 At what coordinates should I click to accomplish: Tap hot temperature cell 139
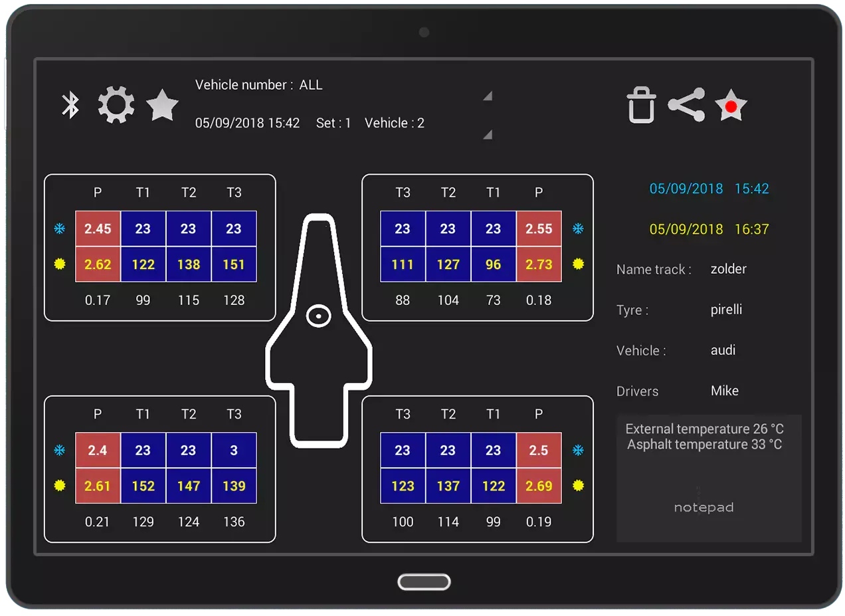234,486
